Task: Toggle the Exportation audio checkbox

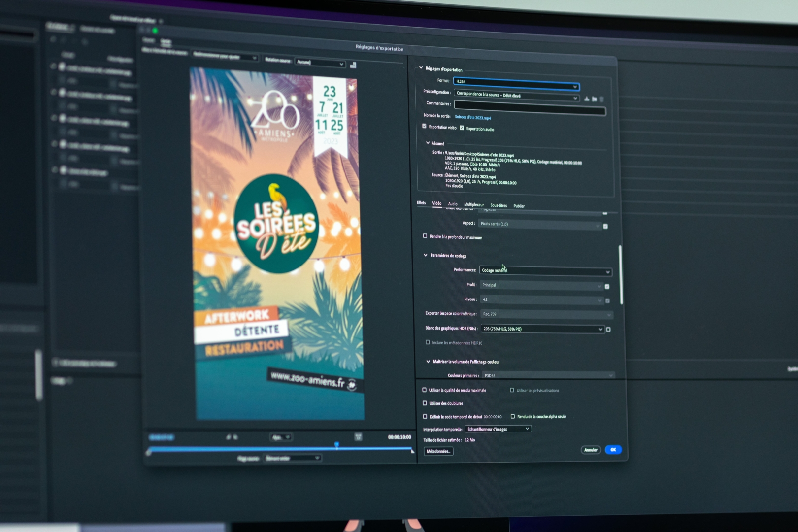Action: point(462,128)
